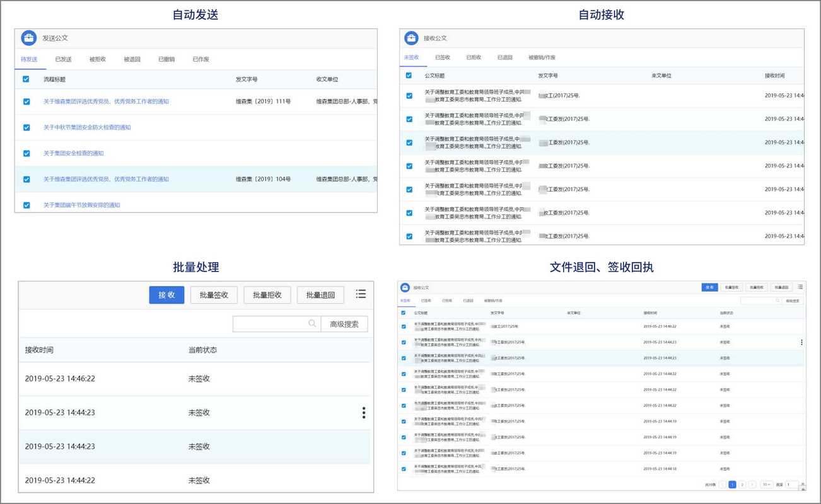This screenshot has width=821, height=504.
Task: Open link 关于集团端午节放假安排的通知
Action: point(81,205)
